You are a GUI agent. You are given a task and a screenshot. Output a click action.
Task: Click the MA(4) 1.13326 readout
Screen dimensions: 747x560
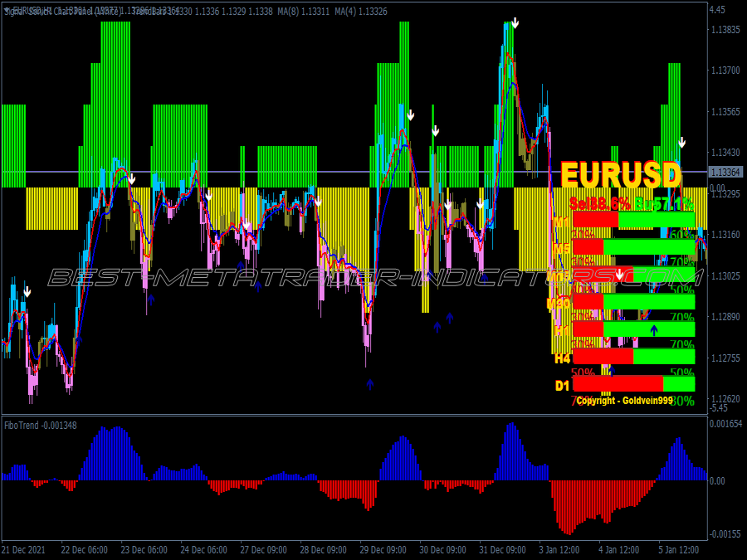click(x=361, y=11)
